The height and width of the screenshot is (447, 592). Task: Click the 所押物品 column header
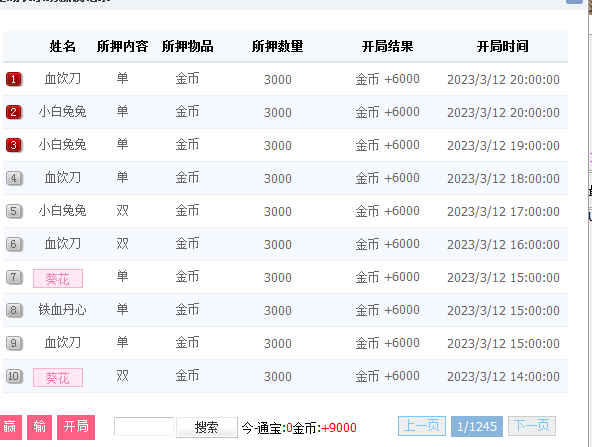(x=188, y=46)
